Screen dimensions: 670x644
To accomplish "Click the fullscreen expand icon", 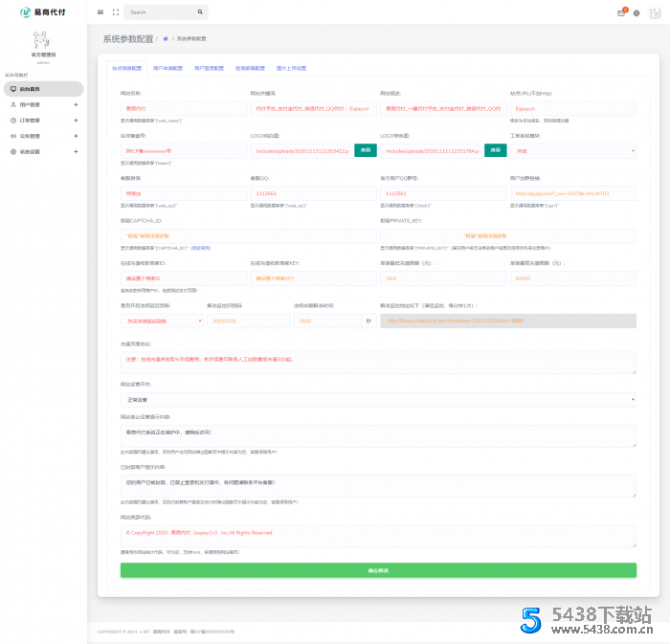I will [x=116, y=12].
